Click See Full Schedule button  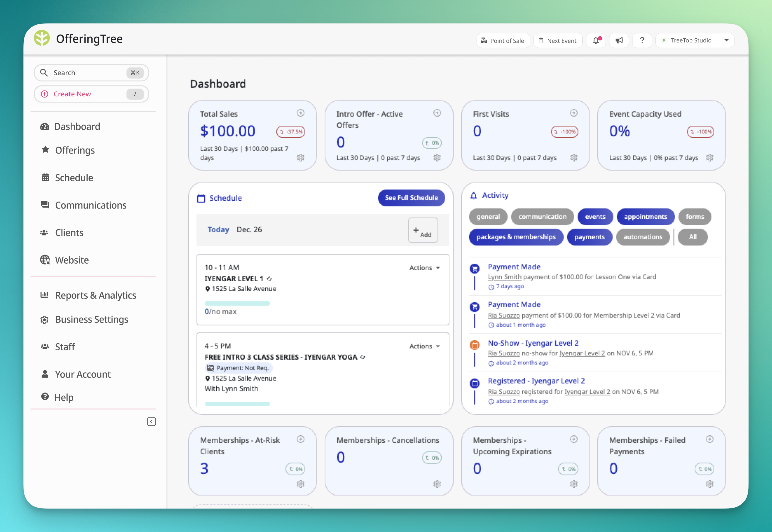(411, 198)
